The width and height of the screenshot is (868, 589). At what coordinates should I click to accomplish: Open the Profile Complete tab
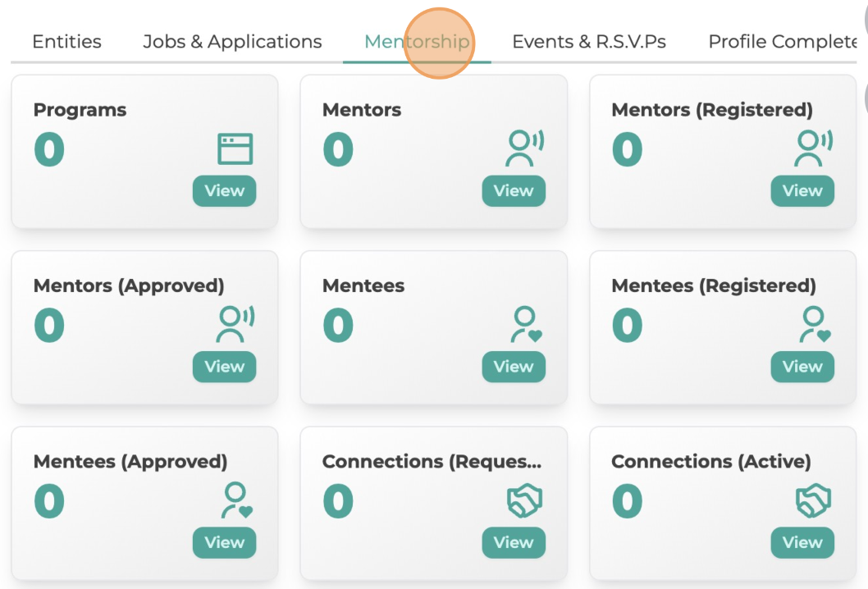pyautogui.click(x=783, y=42)
